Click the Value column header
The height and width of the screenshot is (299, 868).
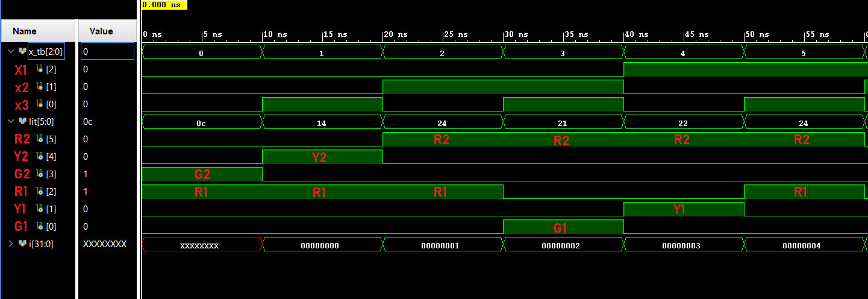(101, 31)
